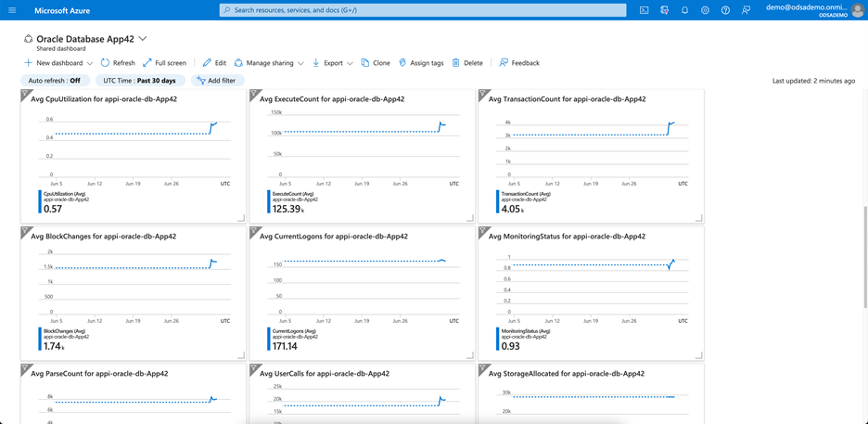Open the Avg TransactionCount tile title
868x424 pixels.
(x=568, y=99)
